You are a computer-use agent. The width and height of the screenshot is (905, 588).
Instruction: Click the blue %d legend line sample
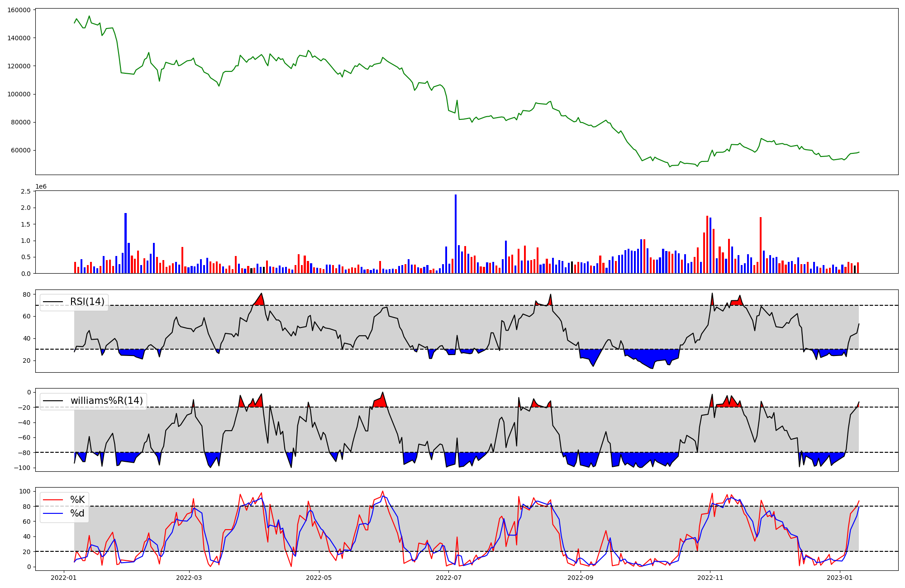52,513
